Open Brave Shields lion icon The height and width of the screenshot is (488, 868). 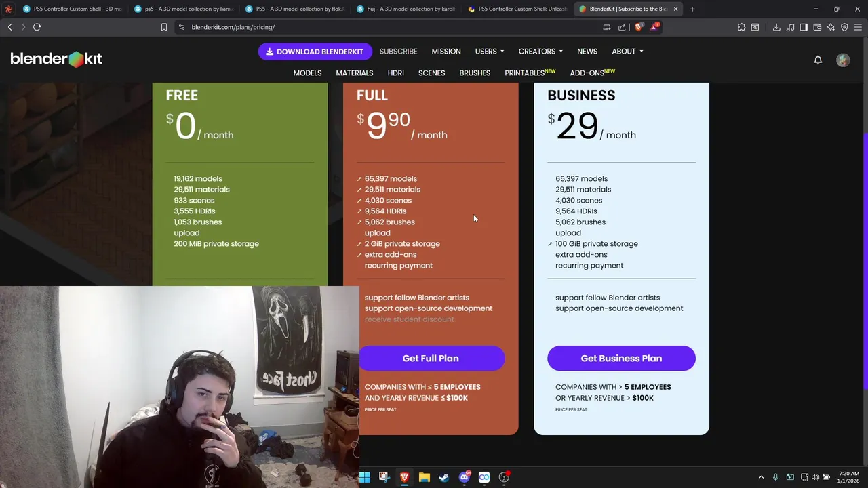coord(638,27)
